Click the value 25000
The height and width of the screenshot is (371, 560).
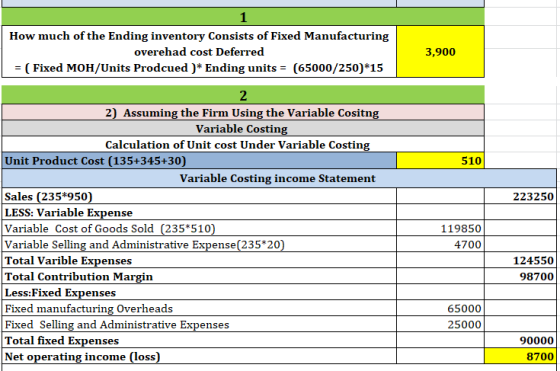(440, 324)
